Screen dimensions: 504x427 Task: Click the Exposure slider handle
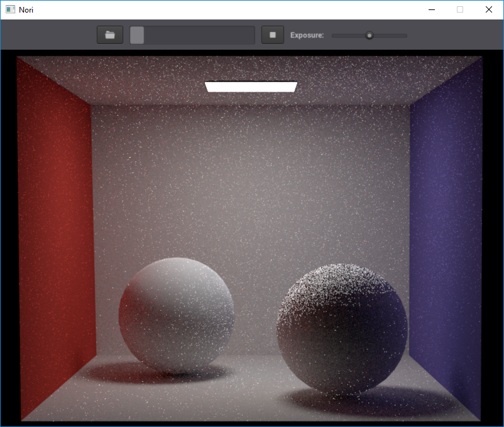point(370,35)
